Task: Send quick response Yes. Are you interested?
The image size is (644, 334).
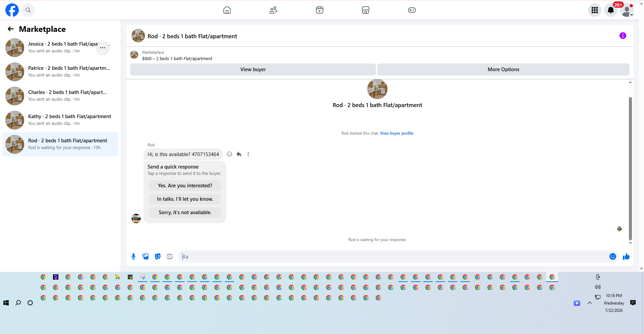Action: click(x=185, y=186)
